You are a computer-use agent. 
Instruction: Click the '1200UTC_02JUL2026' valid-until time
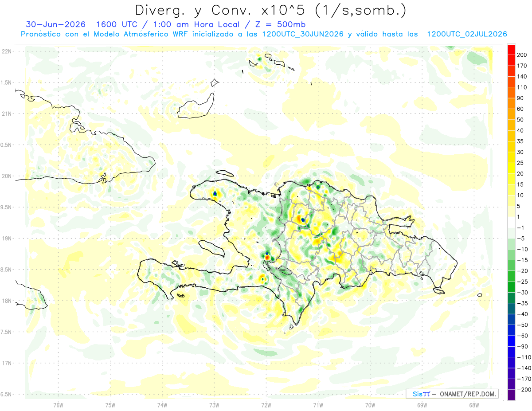click(466, 34)
